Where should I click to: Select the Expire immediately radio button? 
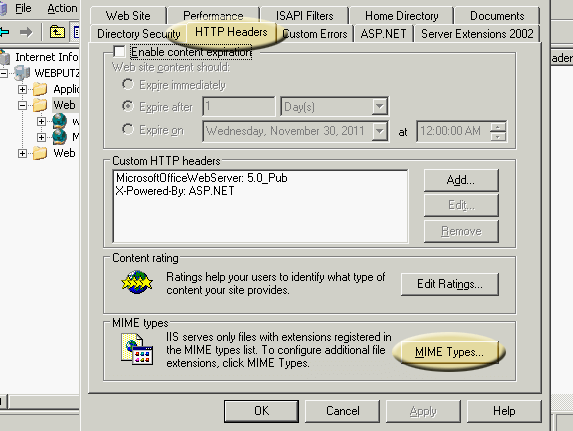[x=128, y=84]
